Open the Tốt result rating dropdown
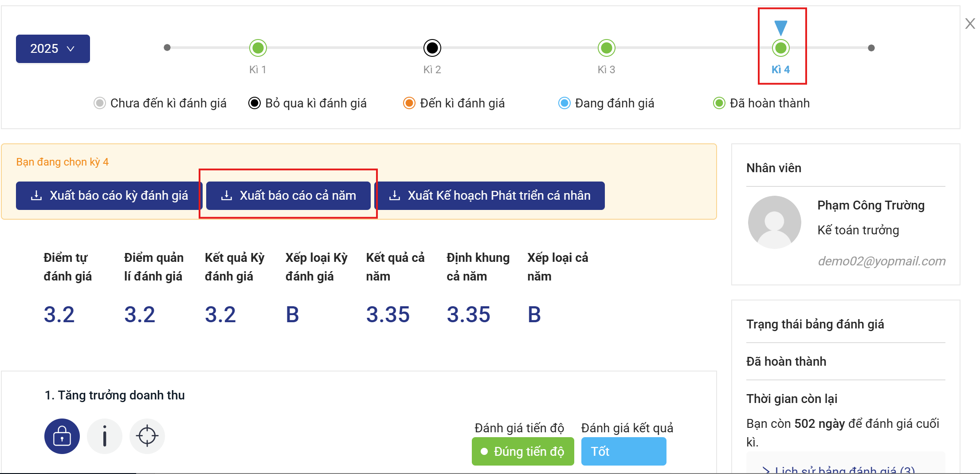 point(623,451)
